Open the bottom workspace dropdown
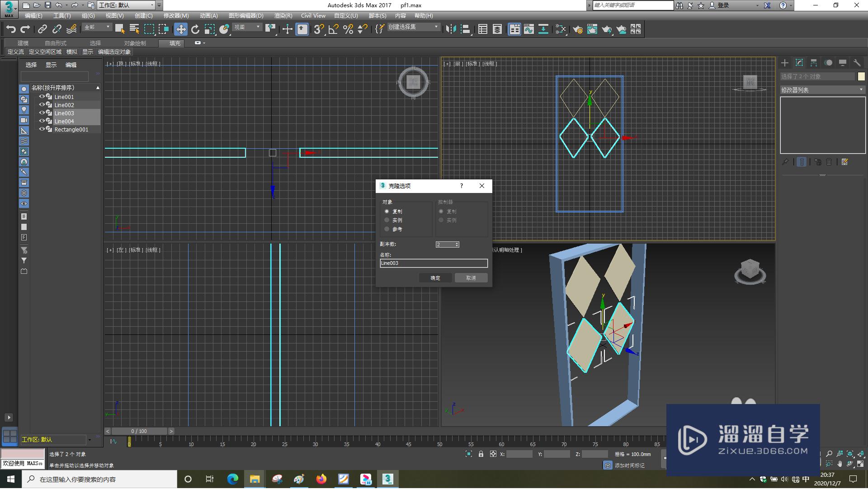Screen dimensions: 868x489 coord(56,440)
